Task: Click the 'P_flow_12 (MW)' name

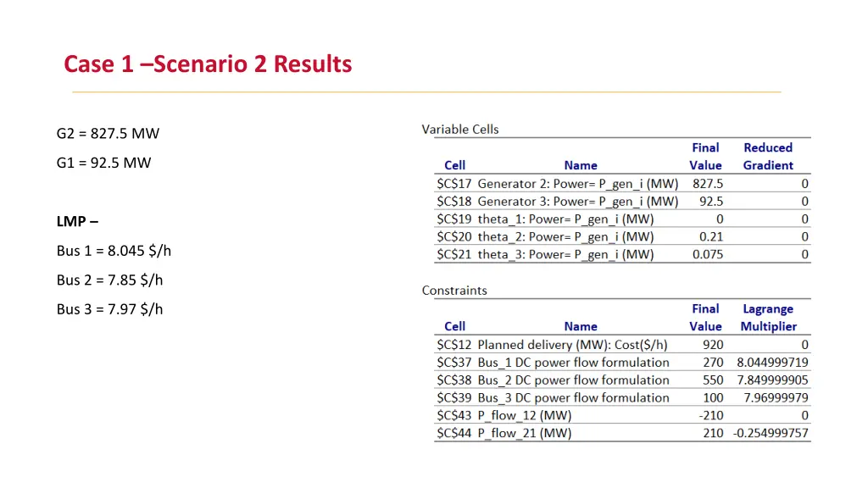Action: point(525,415)
